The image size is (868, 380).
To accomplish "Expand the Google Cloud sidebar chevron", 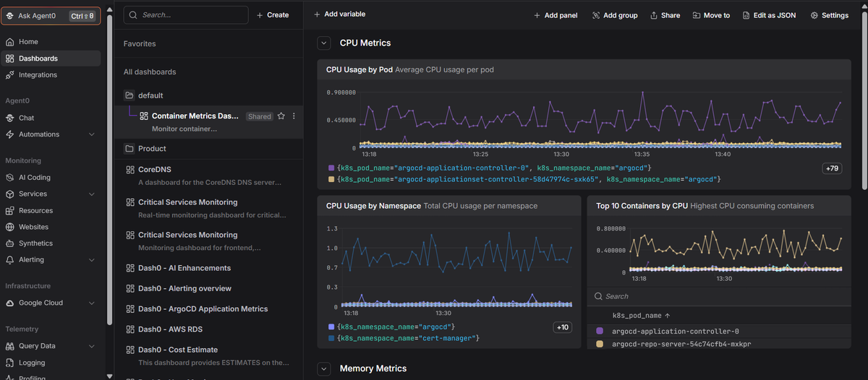I will coord(91,303).
